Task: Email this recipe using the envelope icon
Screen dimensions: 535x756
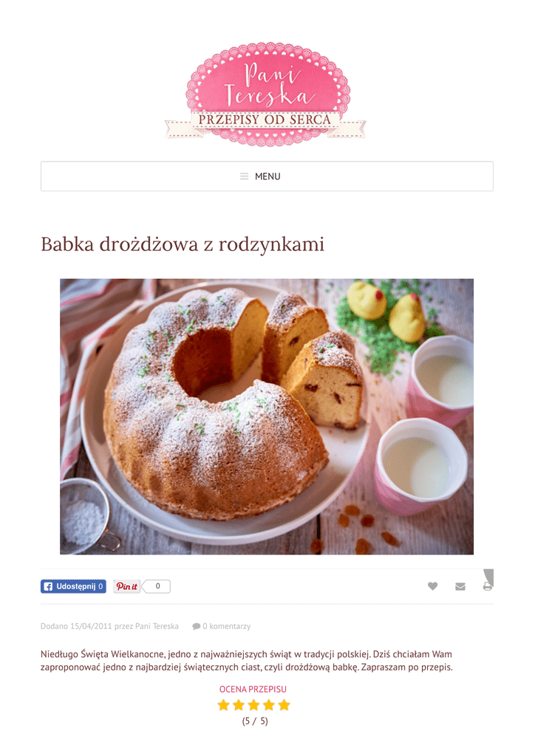Action: (x=460, y=586)
